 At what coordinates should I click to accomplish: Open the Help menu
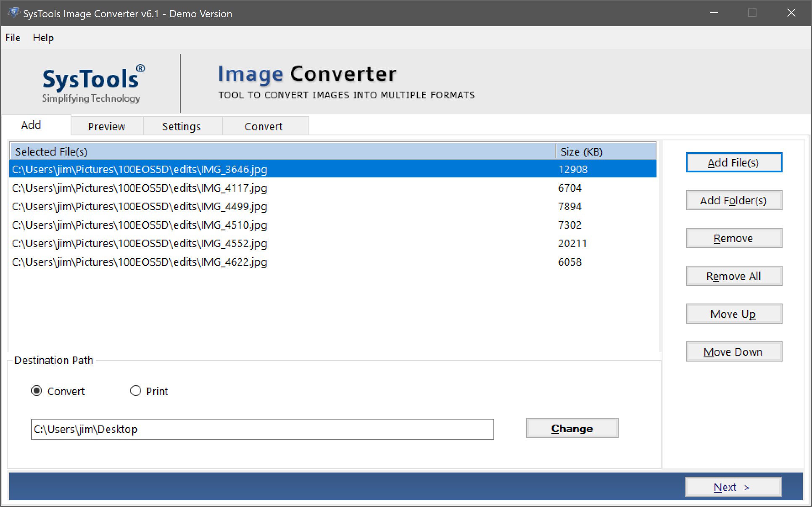[x=43, y=38]
